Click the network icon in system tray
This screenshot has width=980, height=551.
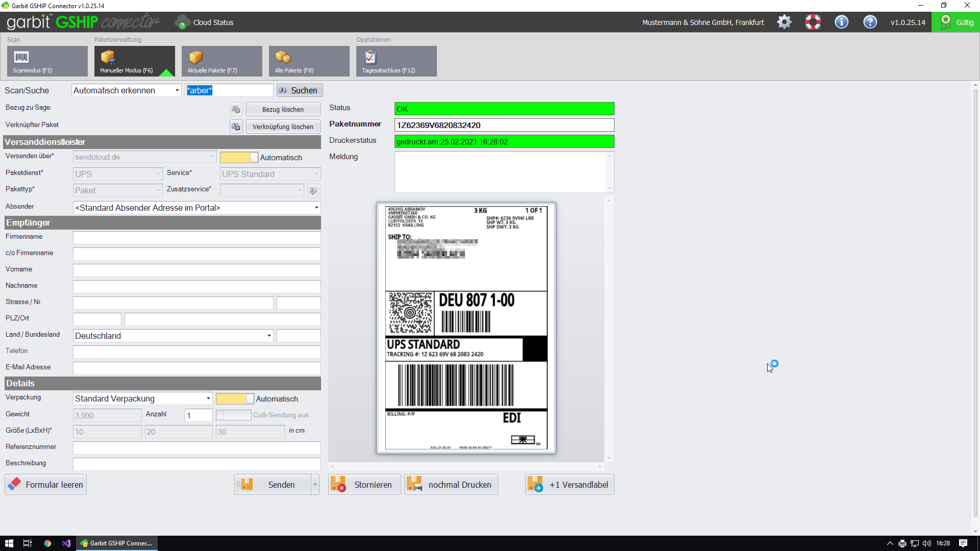click(x=915, y=543)
